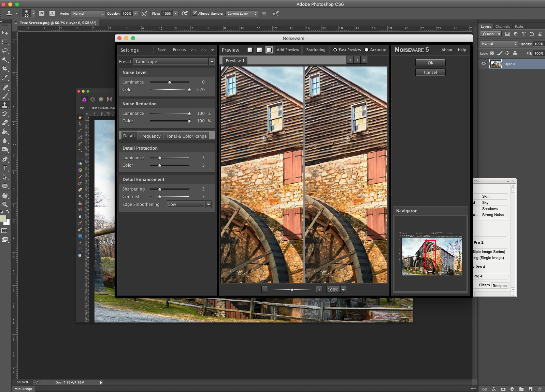This screenshot has height=392, width=545.
Task: Choose vertical split preview layout icon
Action: click(269, 50)
